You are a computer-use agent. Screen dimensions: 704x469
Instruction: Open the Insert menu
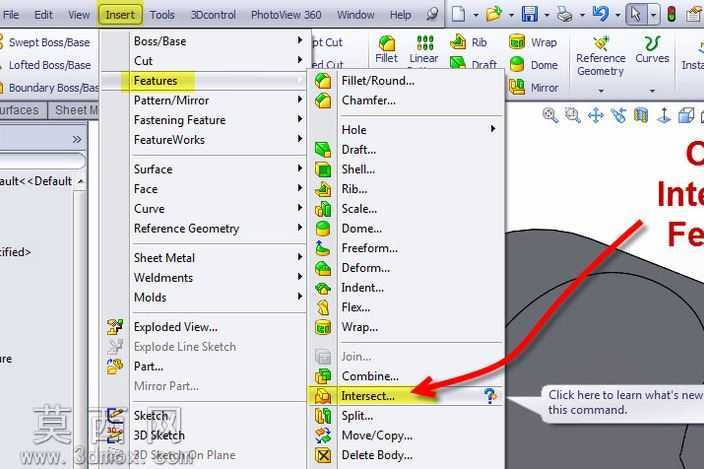(x=120, y=15)
